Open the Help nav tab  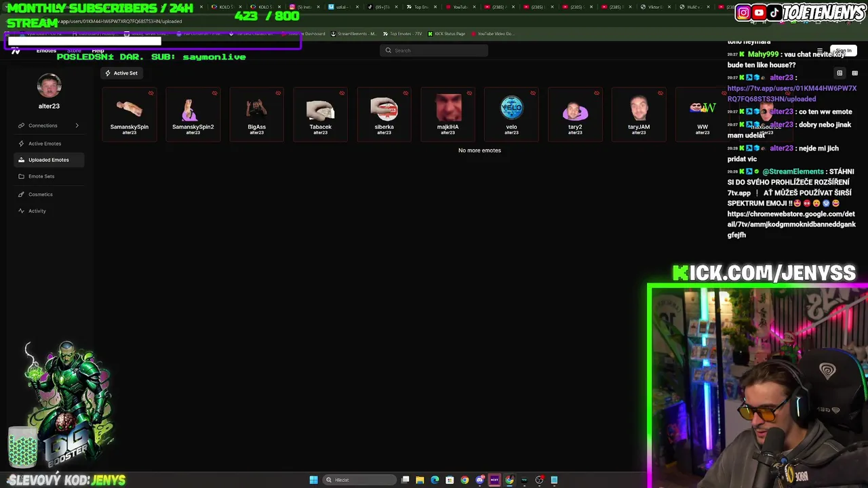tap(98, 51)
